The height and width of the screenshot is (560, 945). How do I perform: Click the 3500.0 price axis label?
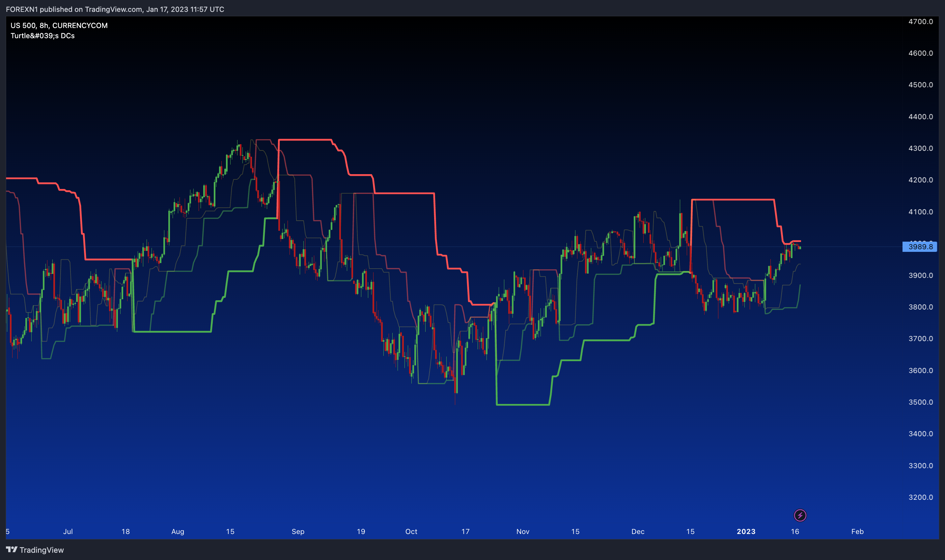coord(920,402)
